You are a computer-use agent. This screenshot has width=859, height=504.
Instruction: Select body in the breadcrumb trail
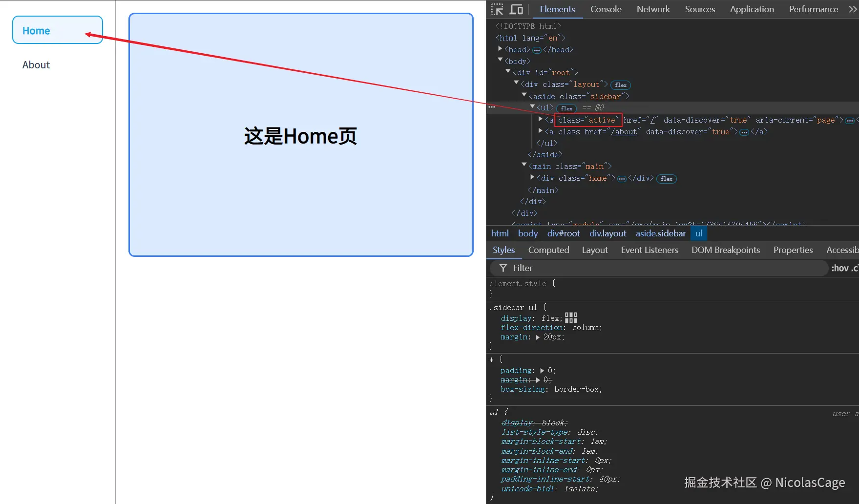click(x=527, y=233)
